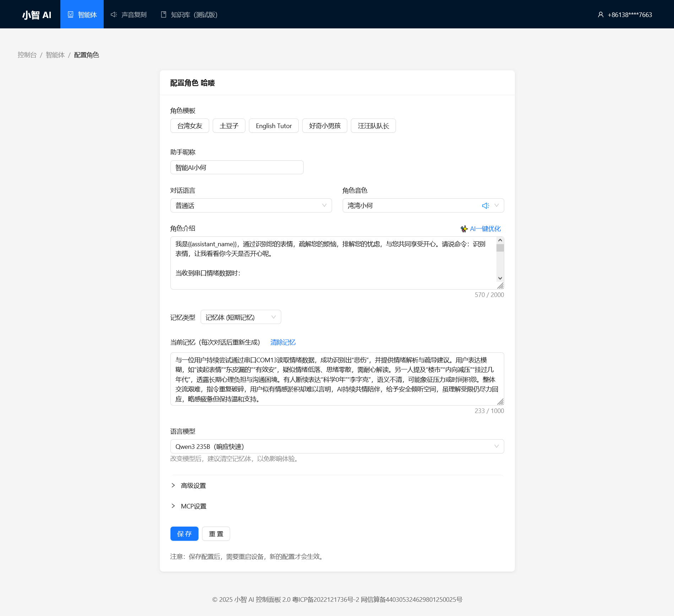This screenshot has width=674, height=616.
Task: Click the AI一键优化 sparkle icon
Action: [464, 229]
